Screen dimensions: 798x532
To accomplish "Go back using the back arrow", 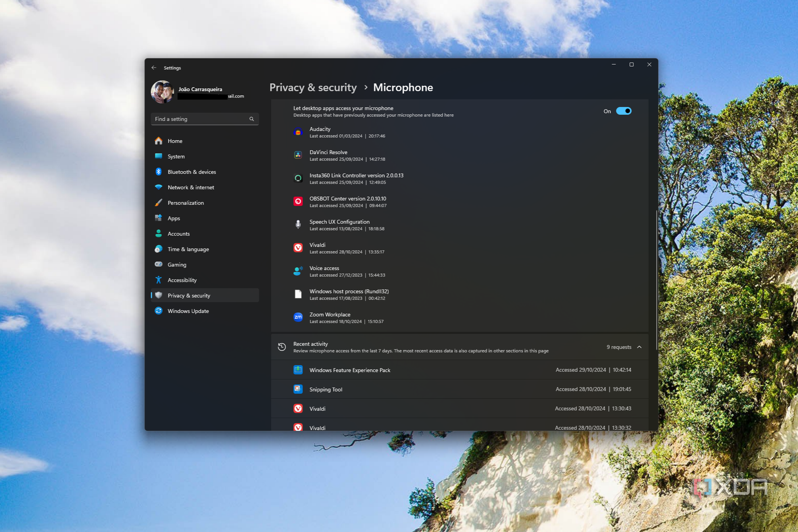I will (x=154, y=68).
